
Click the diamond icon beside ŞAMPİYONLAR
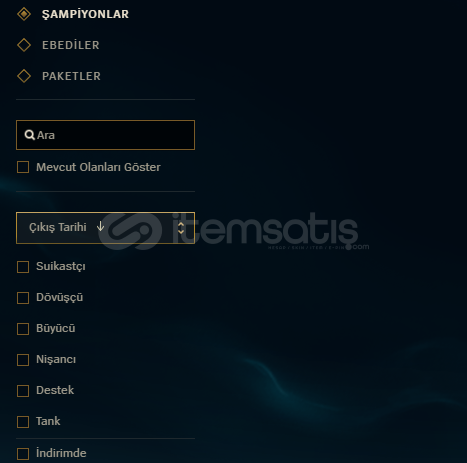(24, 14)
